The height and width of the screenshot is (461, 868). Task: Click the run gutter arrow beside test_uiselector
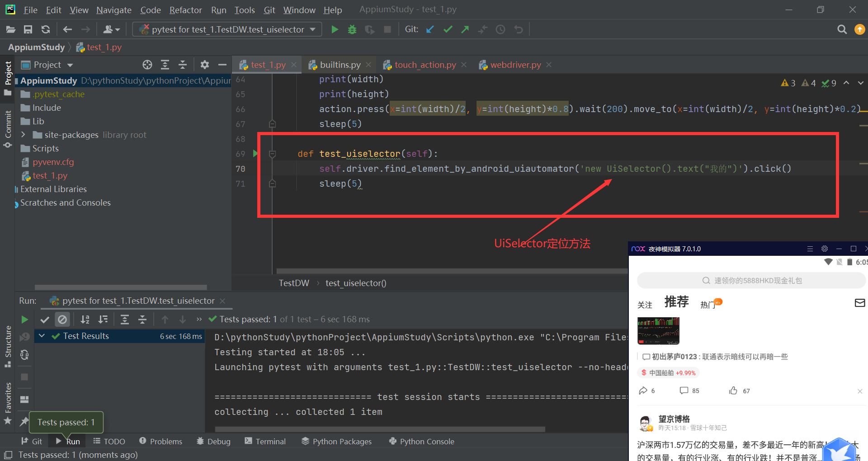[x=255, y=153]
